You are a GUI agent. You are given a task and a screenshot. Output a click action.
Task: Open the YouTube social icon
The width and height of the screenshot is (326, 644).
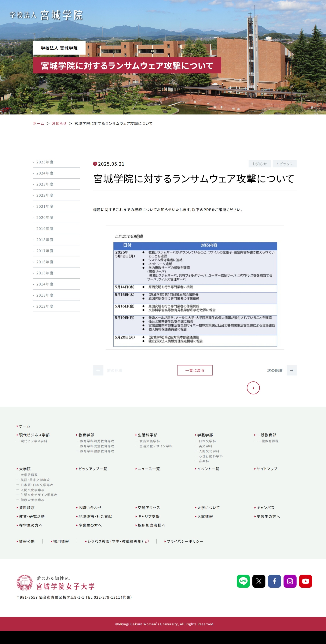(x=306, y=581)
